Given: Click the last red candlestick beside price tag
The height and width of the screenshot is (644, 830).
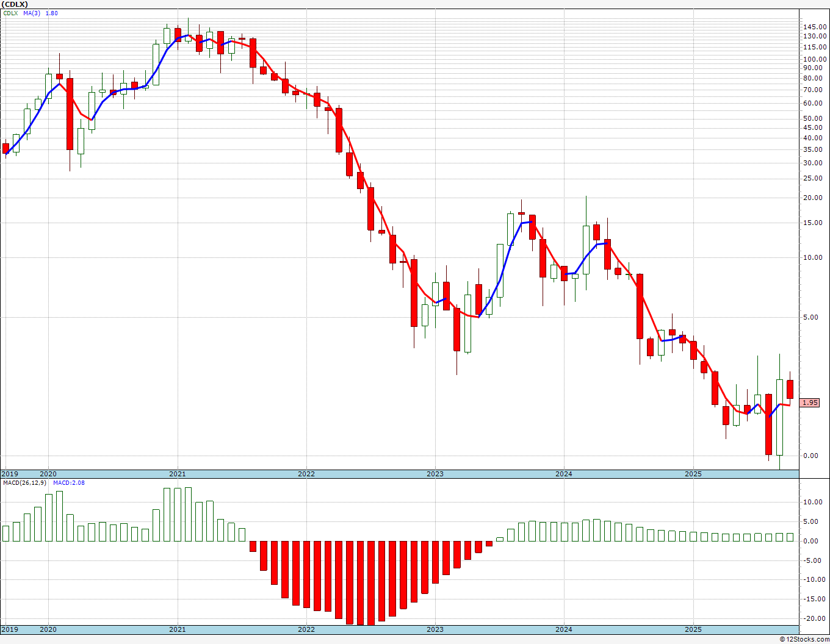Looking at the screenshot, I should click(x=790, y=389).
